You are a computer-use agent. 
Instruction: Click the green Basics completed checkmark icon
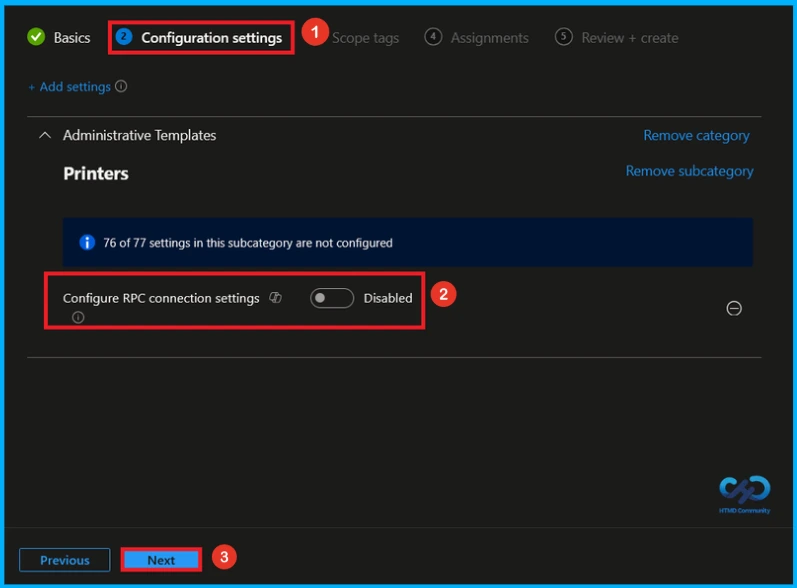coord(36,37)
